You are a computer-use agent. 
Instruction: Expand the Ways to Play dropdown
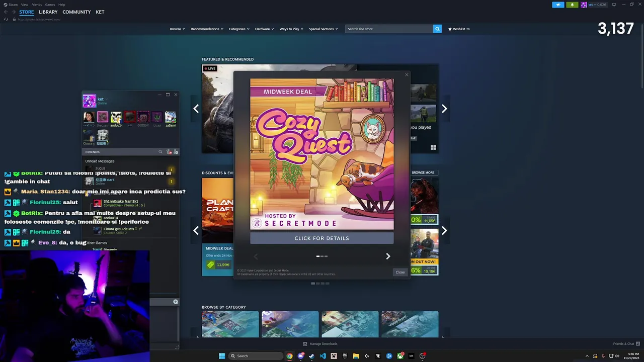[291, 29]
